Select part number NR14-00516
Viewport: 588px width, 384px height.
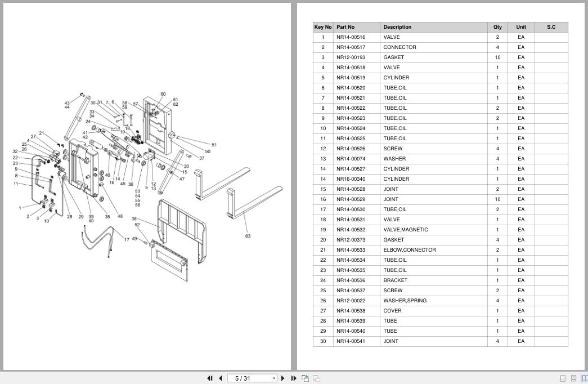(x=351, y=37)
